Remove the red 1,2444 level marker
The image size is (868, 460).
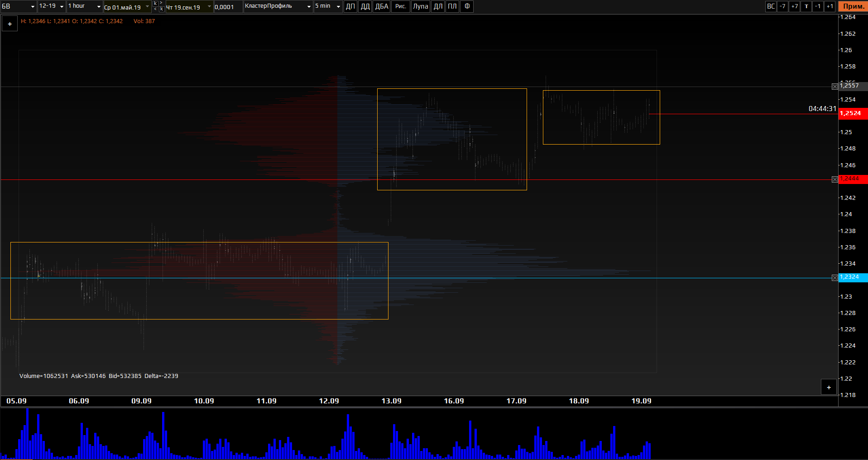point(834,180)
